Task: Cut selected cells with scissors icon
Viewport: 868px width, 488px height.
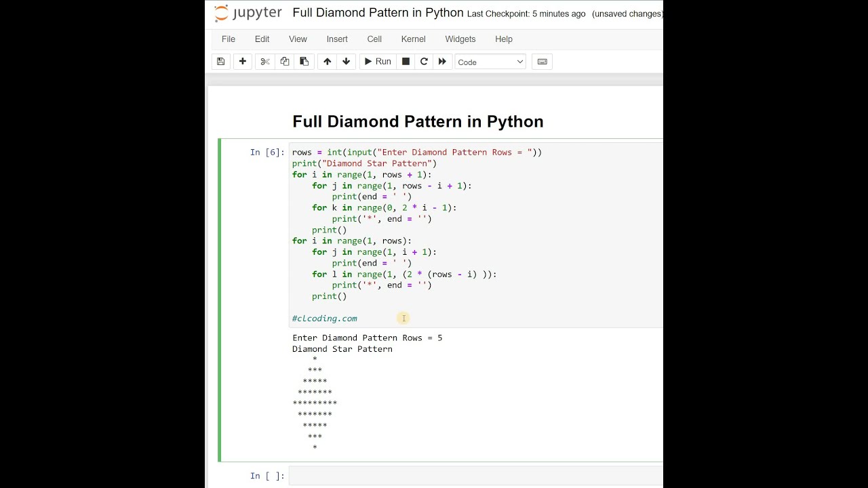Action: (x=265, y=62)
